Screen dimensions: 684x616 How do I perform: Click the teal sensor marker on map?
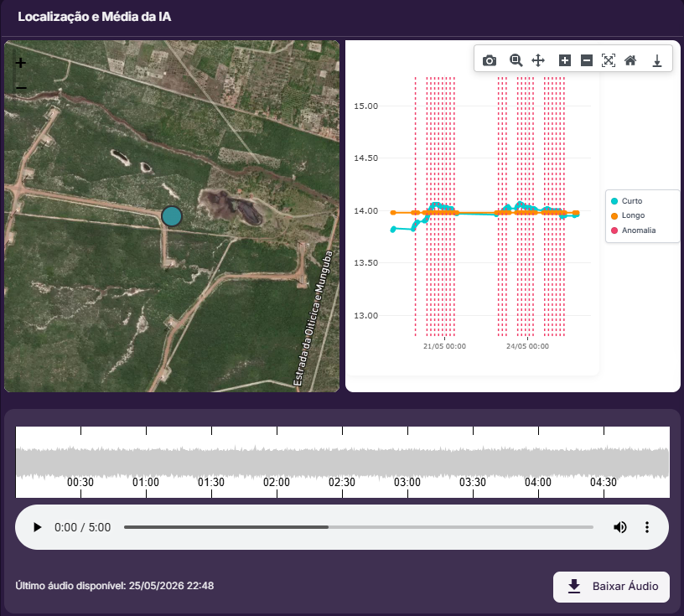coord(172,216)
